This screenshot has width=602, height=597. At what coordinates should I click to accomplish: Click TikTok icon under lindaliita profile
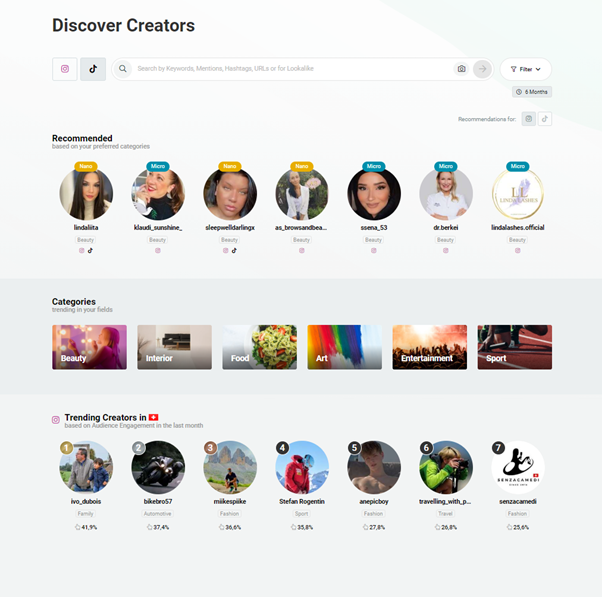coord(90,250)
